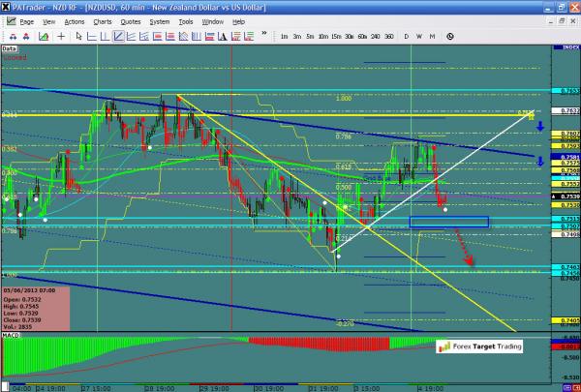Select the blue and red block tool
Screen dimensions: 581x392
(x=210, y=37)
